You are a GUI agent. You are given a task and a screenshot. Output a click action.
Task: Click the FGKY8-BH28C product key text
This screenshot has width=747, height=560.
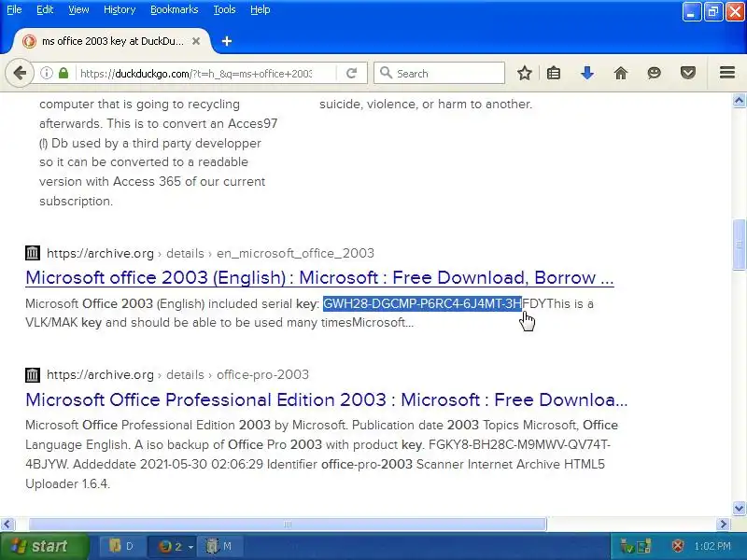pyautogui.click(x=520, y=445)
